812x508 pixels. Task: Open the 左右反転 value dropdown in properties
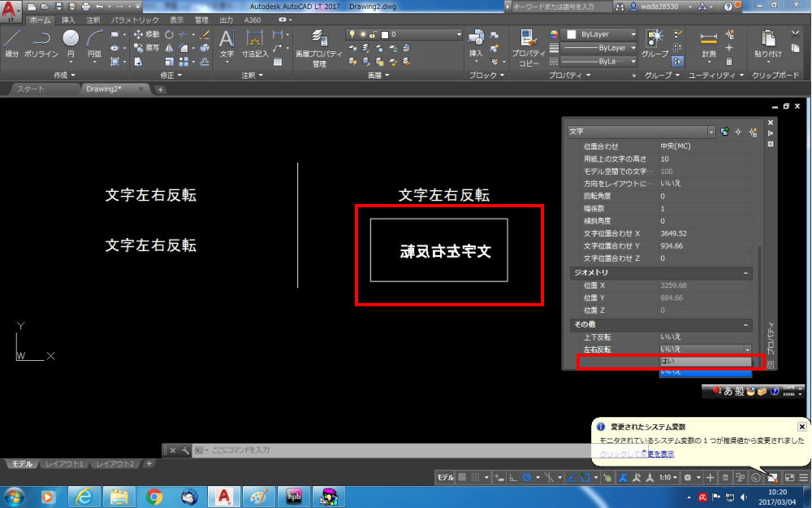pos(747,350)
